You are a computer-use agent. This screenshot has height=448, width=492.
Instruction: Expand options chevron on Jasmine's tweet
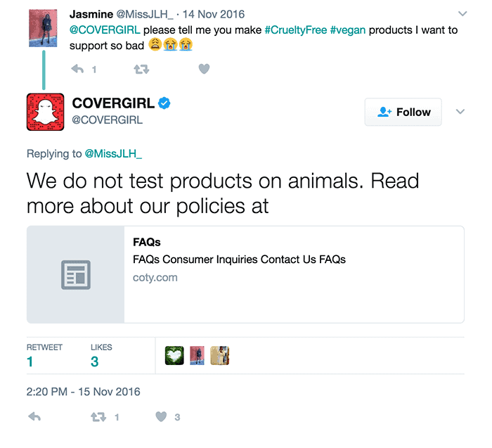pyautogui.click(x=462, y=13)
